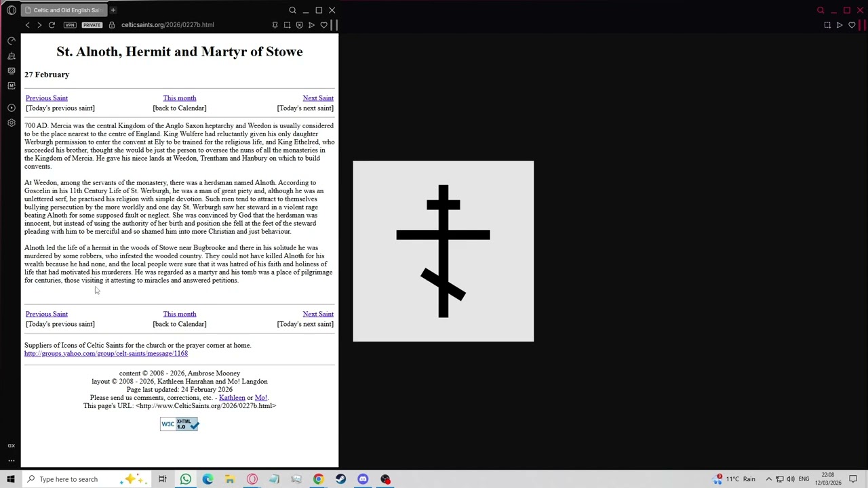868x488 pixels.
Task: Follow the upper This month link
Action: (180, 98)
